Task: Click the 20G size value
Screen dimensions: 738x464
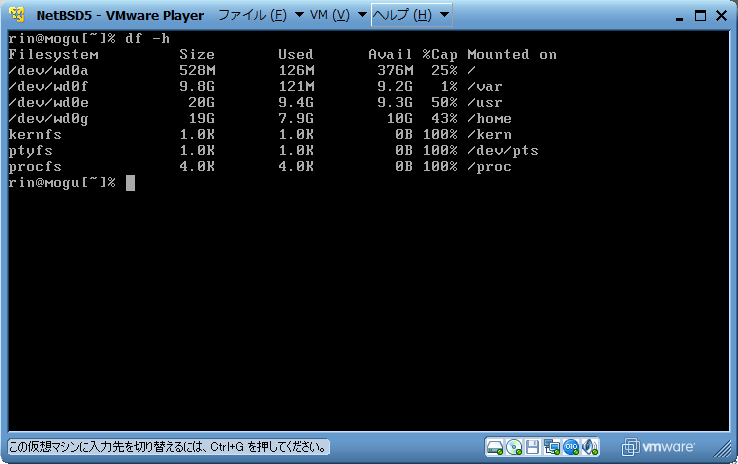Action: (x=201, y=103)
